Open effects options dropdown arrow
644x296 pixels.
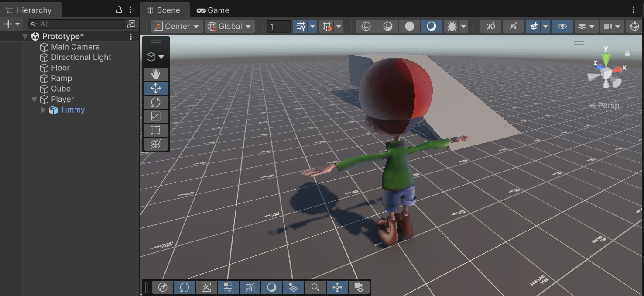coord(545,26)
